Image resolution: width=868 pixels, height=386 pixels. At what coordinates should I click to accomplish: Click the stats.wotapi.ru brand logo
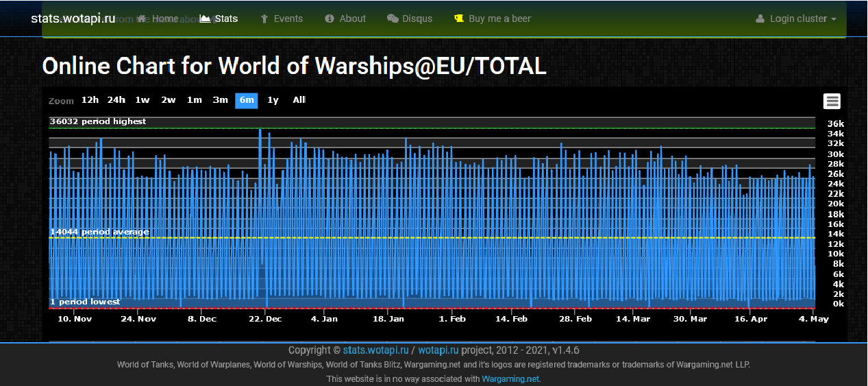(73, 19)
